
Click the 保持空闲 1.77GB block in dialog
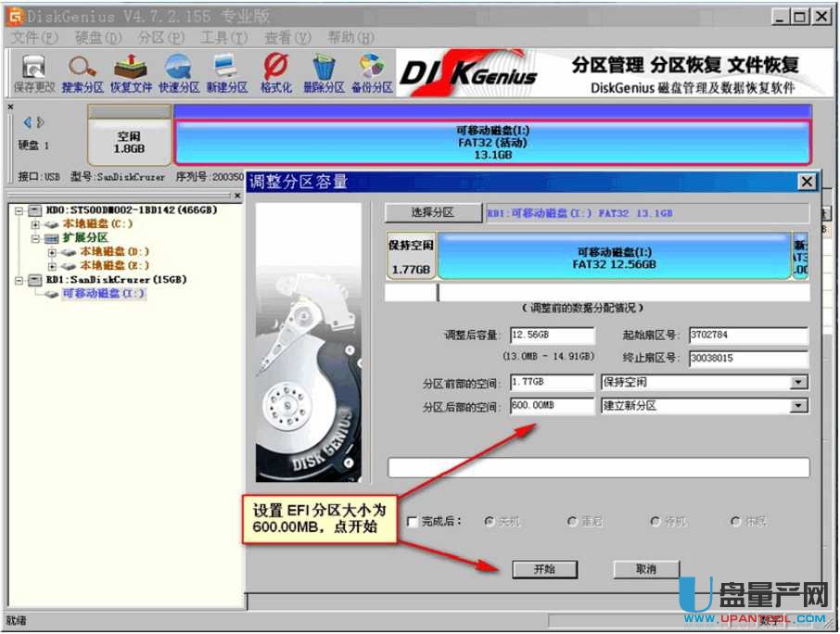point(412,257)
